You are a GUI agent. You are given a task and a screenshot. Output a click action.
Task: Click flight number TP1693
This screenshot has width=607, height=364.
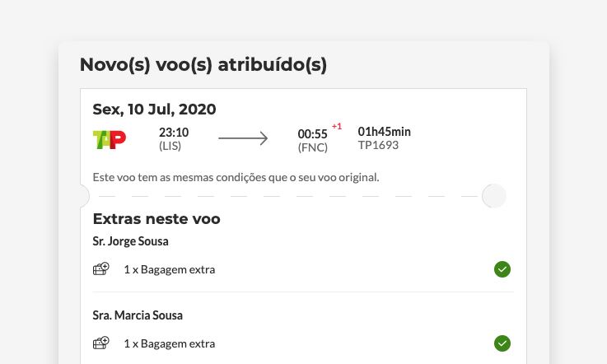[x=378, y=145]
